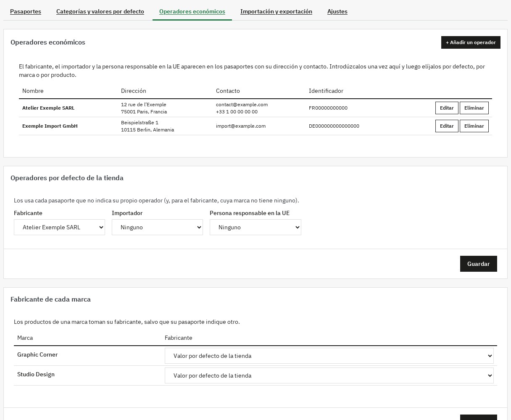Image resolution: width=511 pixels, height=420 pixels.
Task: Click the Contacto column header
Action: tap(228, 91)
